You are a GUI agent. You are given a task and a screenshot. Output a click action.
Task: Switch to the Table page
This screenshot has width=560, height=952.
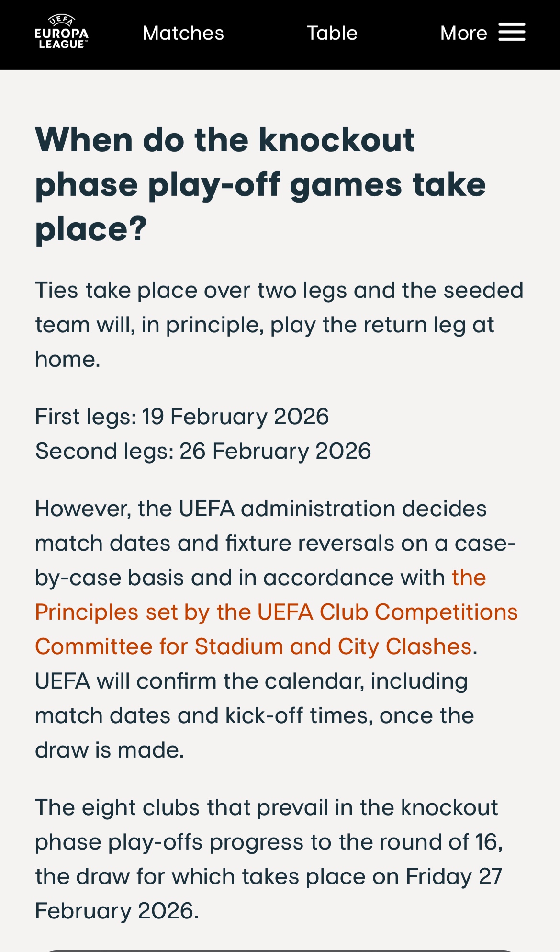click(332, 33)
